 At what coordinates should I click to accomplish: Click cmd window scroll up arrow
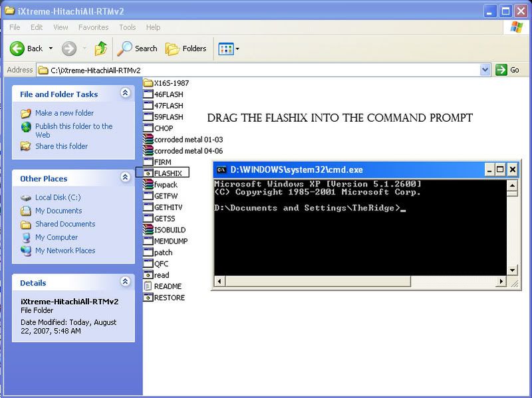512,186
